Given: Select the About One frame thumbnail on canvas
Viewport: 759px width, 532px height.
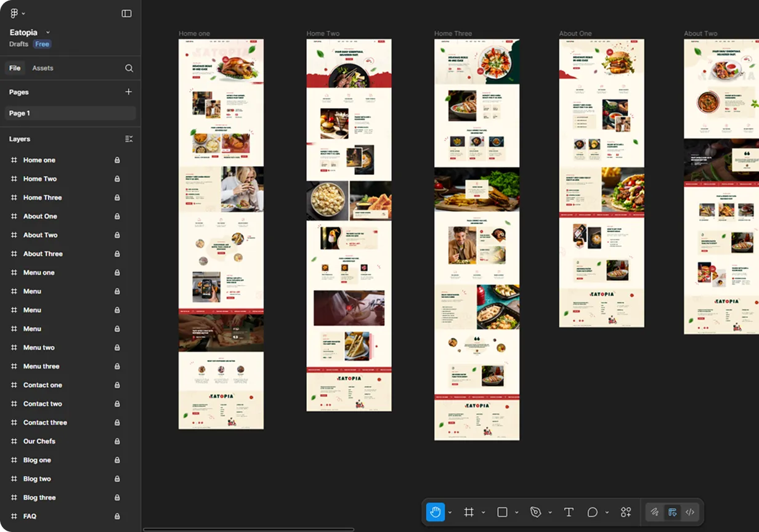Looking at the screenshot, I should click(x=602, y=183).
